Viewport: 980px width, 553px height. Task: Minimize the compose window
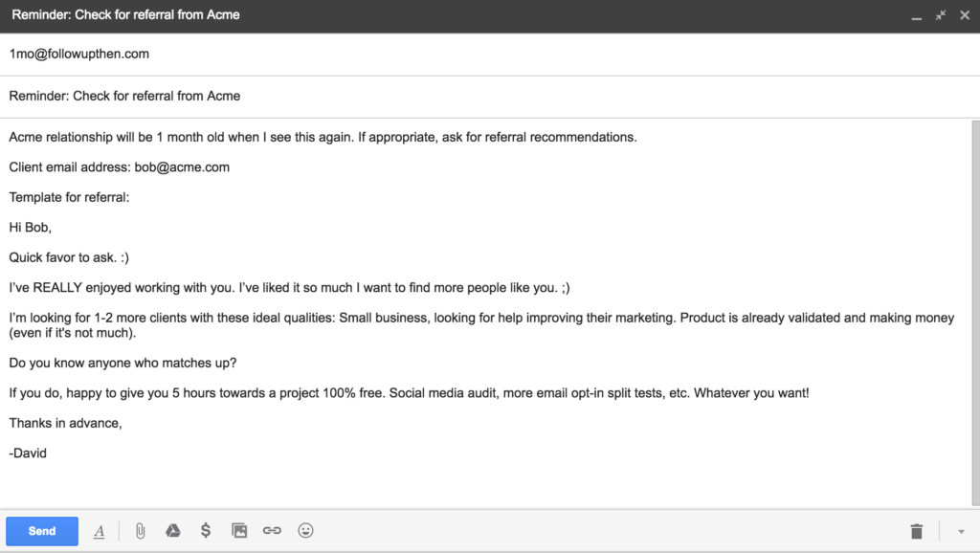(x=917, y=17)
